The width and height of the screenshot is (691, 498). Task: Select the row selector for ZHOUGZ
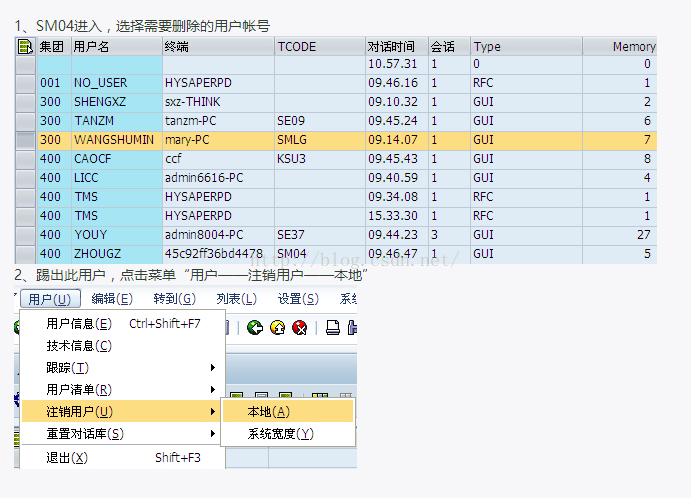point(25,254)
